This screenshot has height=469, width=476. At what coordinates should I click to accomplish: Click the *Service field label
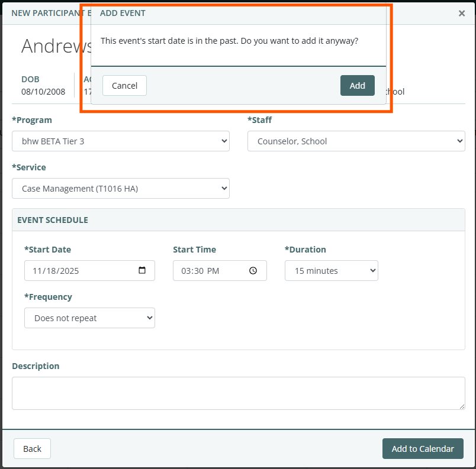point(29,167)
